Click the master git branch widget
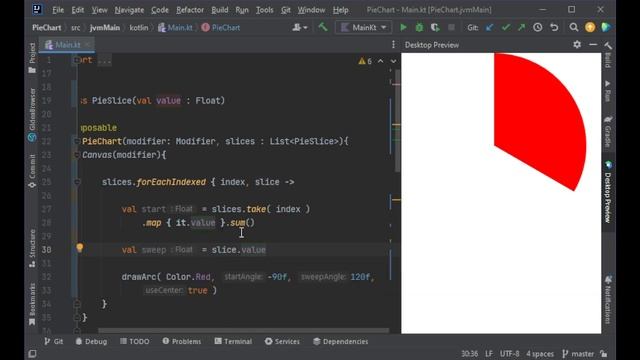Image resolution: width=640 pixels, height=360 pixels. click(x=578, y=353)
